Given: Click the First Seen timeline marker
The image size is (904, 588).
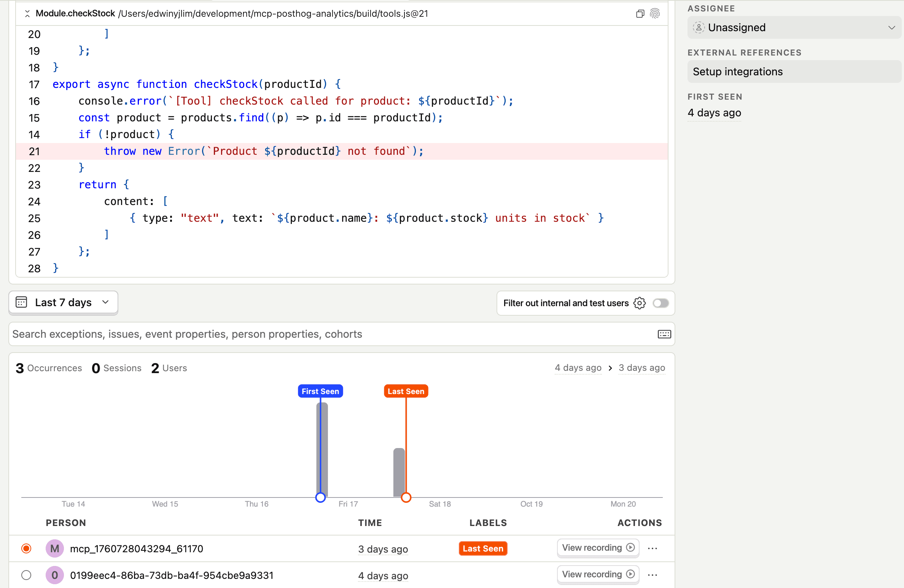Looking at the screenshot, I should click(320, 391).
